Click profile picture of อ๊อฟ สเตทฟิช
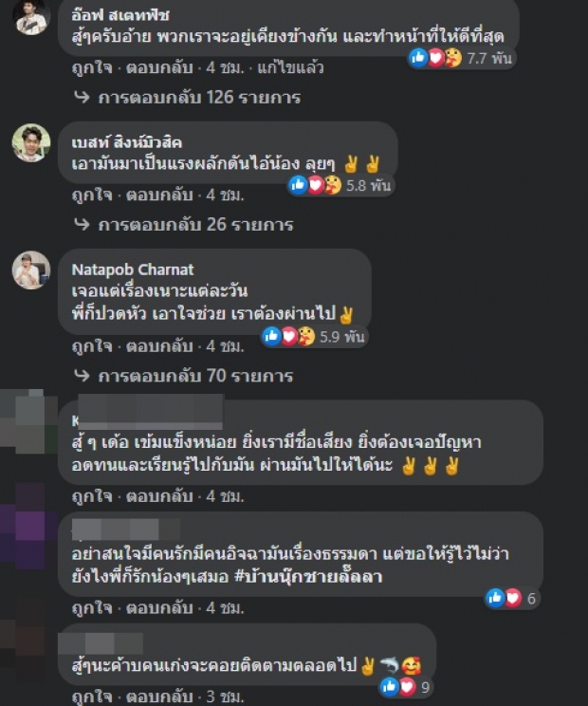 pyautogui.click(x=31, y=17)
